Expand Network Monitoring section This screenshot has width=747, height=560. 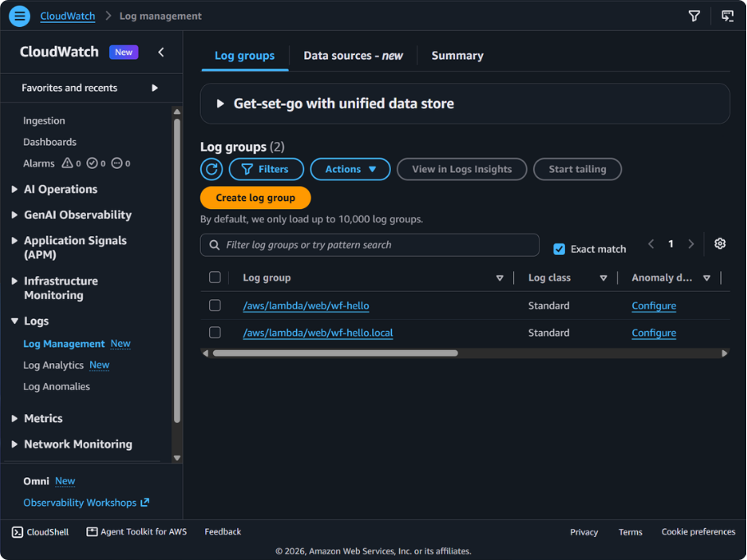click(x=14, y=444)
